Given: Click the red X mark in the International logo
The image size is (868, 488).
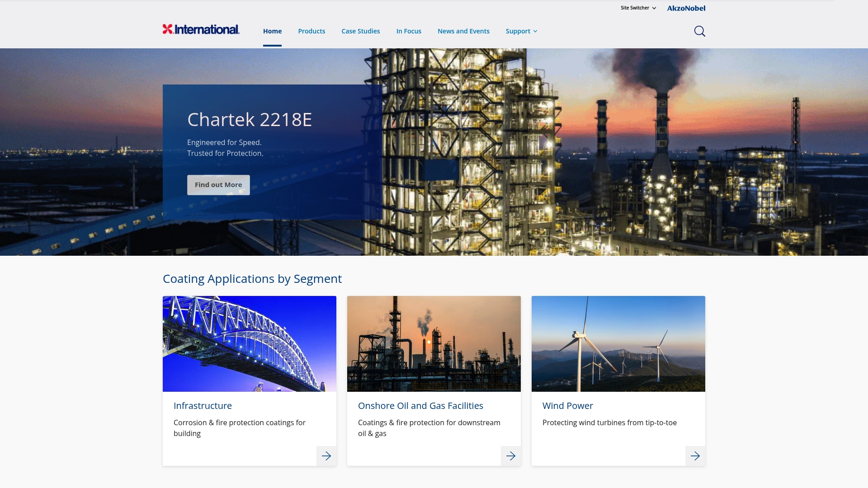Looking at the screenshot, I should (168, 29).
